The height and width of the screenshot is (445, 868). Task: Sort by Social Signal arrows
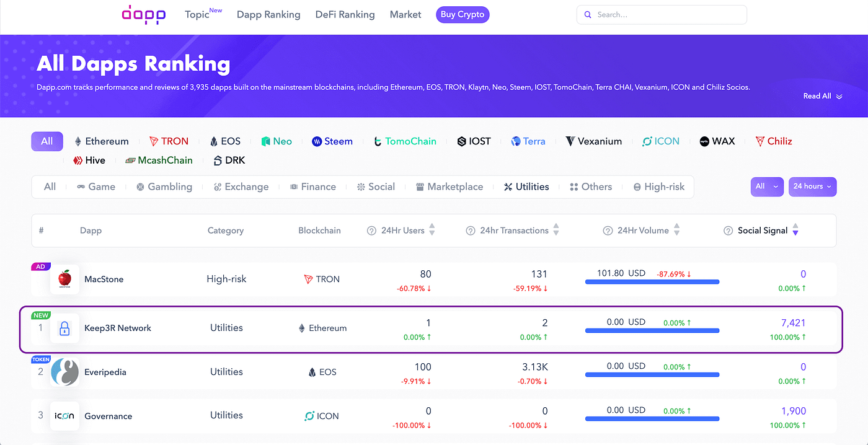pos(795,230)
